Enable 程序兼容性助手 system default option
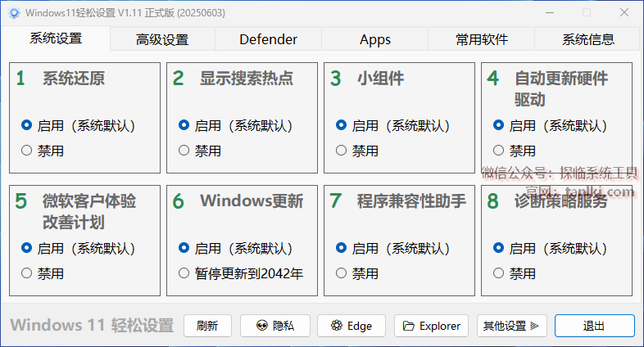This screenshot has width=644, height=347. (342, 248)
